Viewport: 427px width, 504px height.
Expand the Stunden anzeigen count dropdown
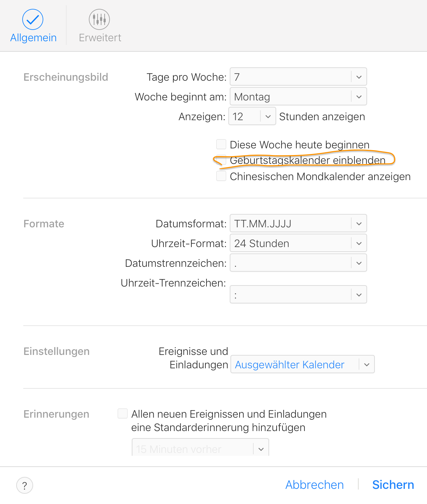click(252, 116)
